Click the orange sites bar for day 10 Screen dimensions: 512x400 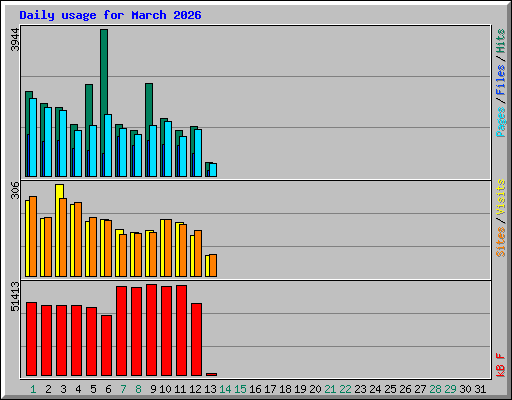pyautogui.click(x=168, y=248)
